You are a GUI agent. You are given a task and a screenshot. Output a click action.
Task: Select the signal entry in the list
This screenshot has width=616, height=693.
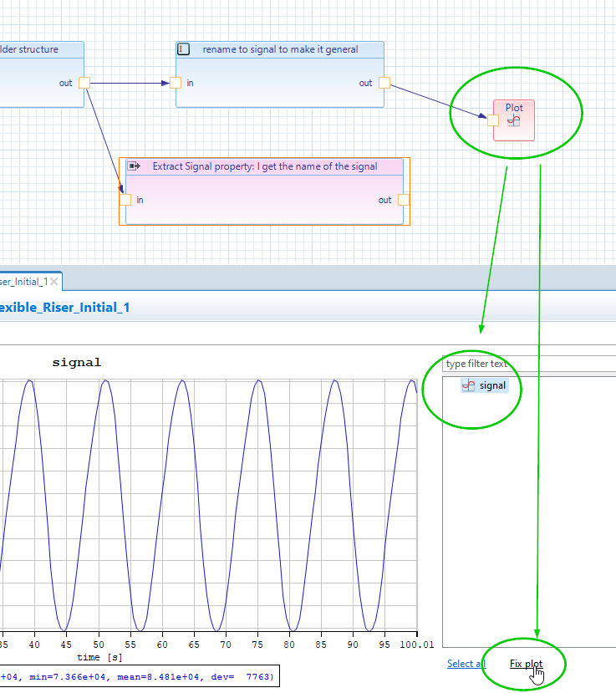pos(492,385)
